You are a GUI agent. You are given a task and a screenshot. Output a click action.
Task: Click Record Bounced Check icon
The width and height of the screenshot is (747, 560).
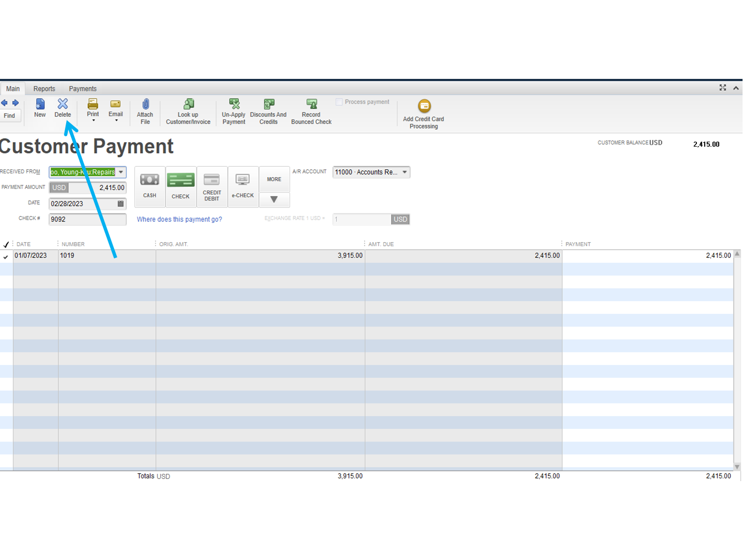[311, 105]
